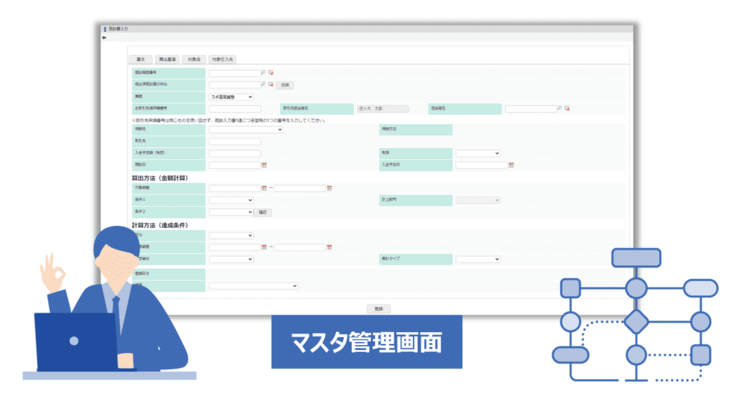Expand the wide dropdown below the red notice text
This screenshot has height=402, width=734.
[245, 129]
